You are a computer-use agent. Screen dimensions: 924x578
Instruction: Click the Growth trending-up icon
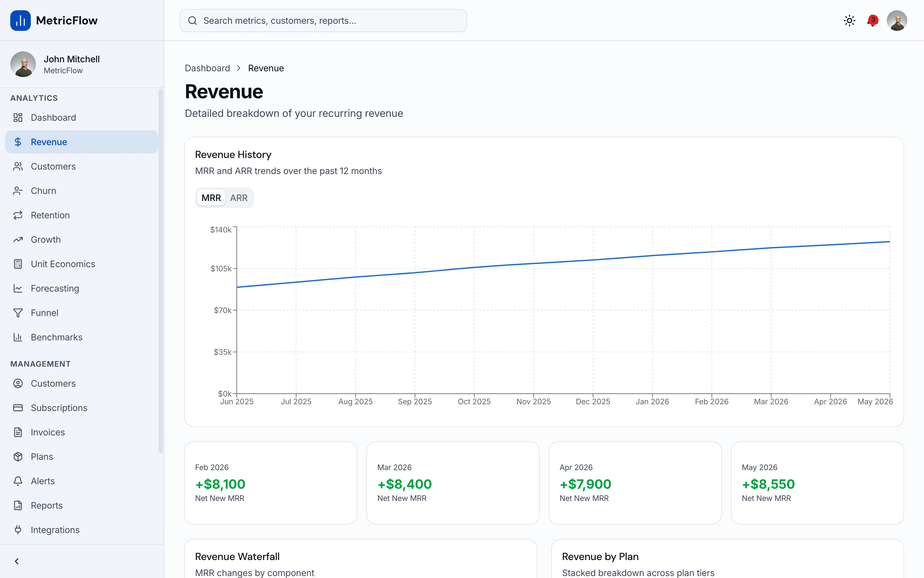click(18, 240)
